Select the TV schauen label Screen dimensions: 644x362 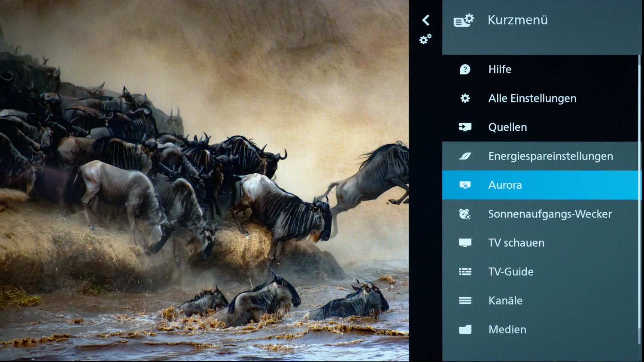click(x=516, y=243)
